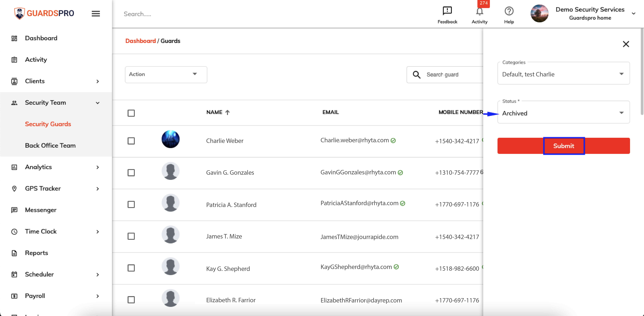This screenshot has width=644, height=316.
Task: Click the Time Clock icon
Action: click(14, 232)
